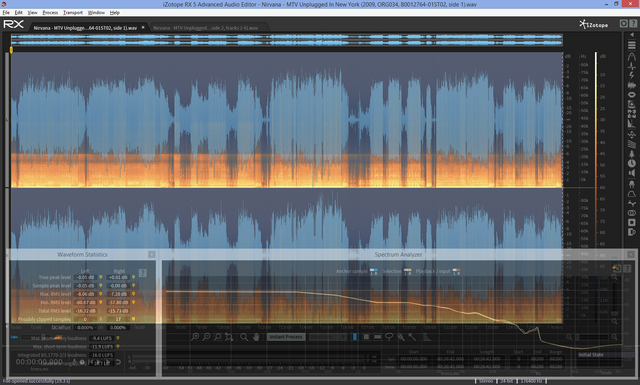Select the Zoom magnifier tool
The height and width of the screenshot is (385, 640).
click(244, 337)
